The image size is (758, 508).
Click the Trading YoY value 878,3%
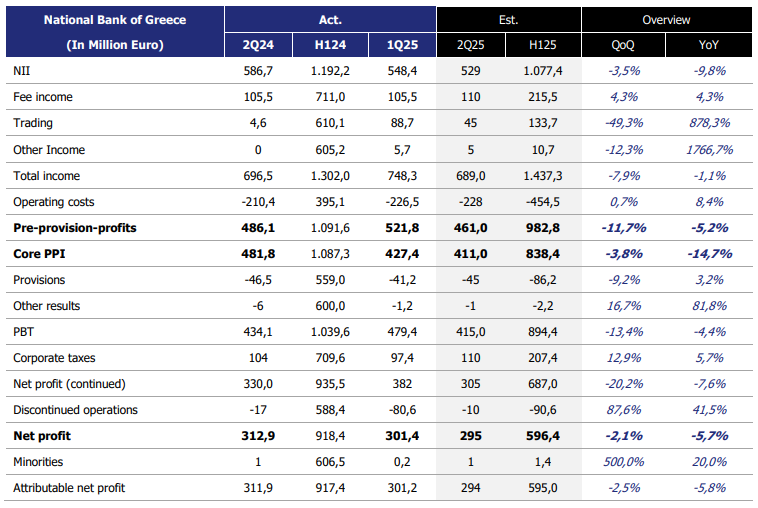tap(712, 123)
